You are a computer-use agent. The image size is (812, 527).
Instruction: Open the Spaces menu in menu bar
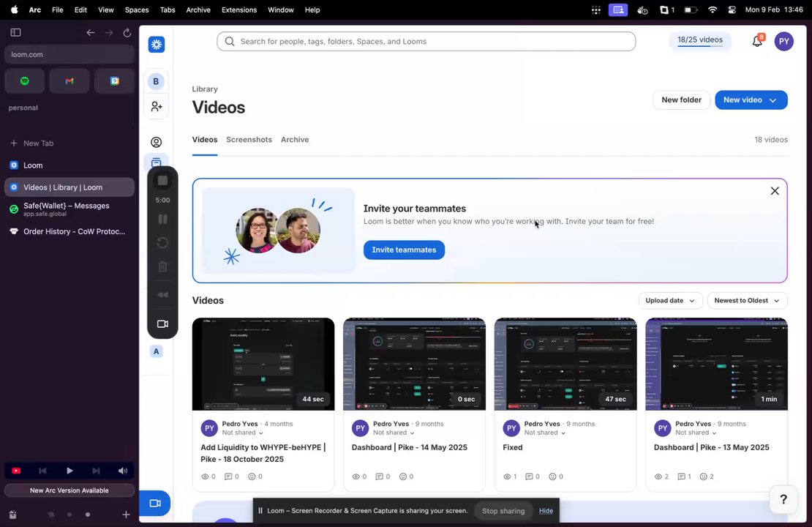[x=137, y=10]
